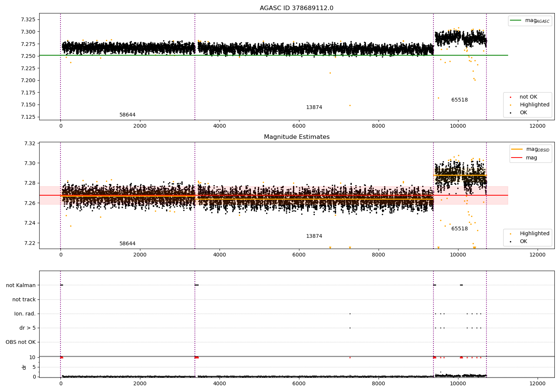Click the red 'mag' legend entry

[x=525, y=158]
